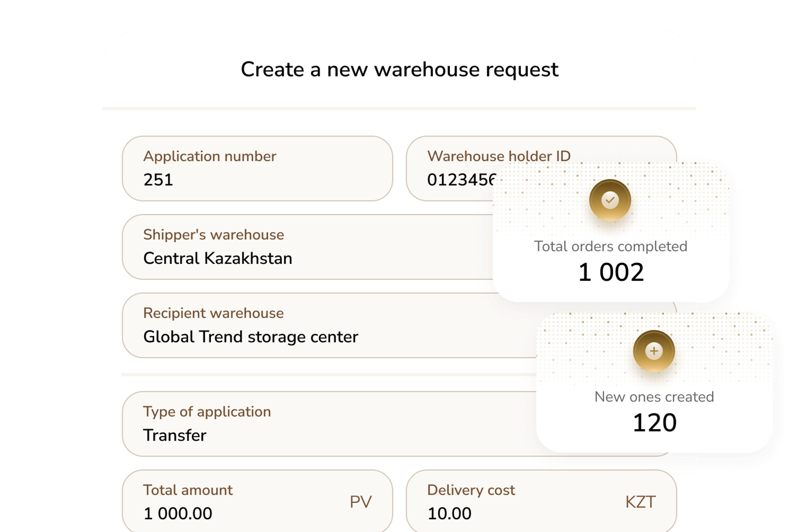Click the 1 000.00 amount value
Screen dimensions: 798x532
[x=178, y=513]
